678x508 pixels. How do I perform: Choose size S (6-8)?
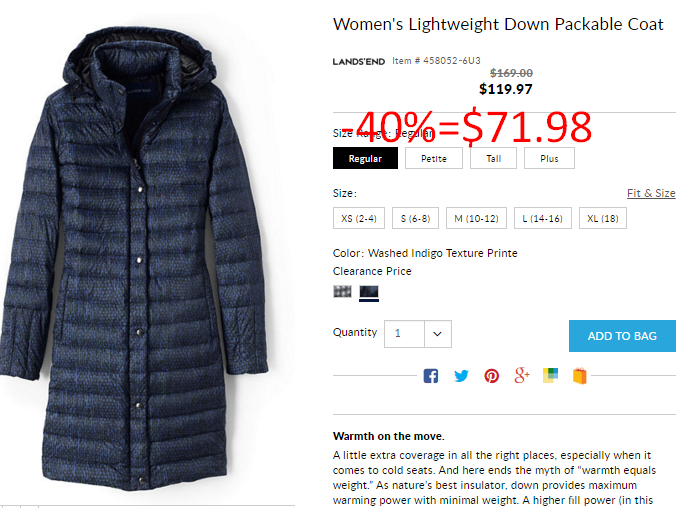[x=416, y=218]
